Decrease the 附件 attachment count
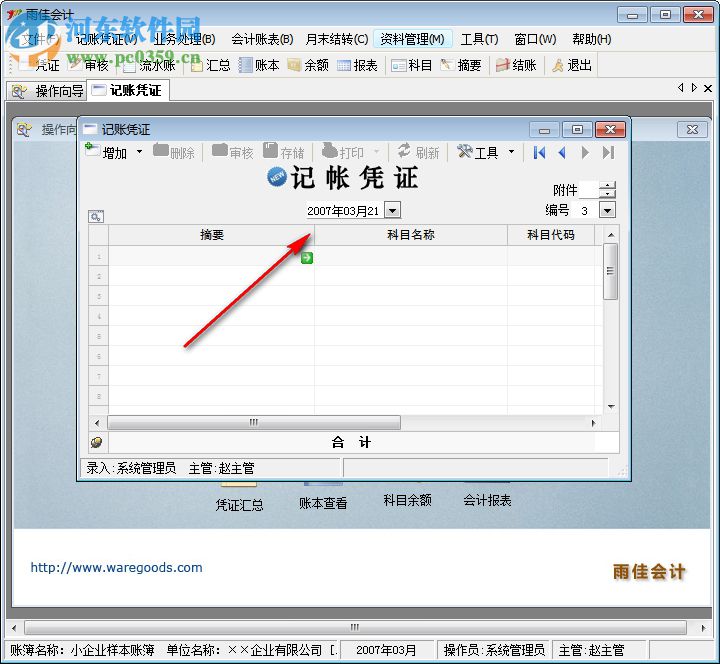 tap(608, 194)
